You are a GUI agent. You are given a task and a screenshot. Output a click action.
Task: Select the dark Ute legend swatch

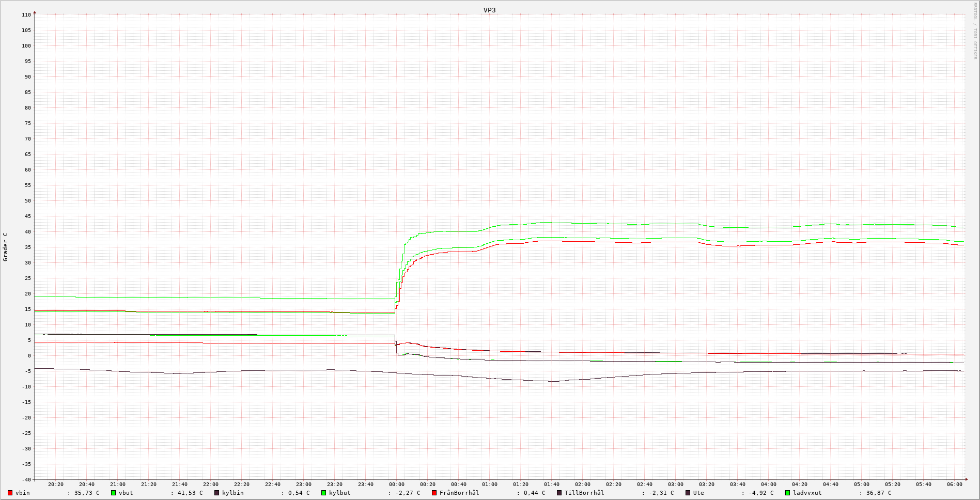pyautogui.click(x=688, y=493)
